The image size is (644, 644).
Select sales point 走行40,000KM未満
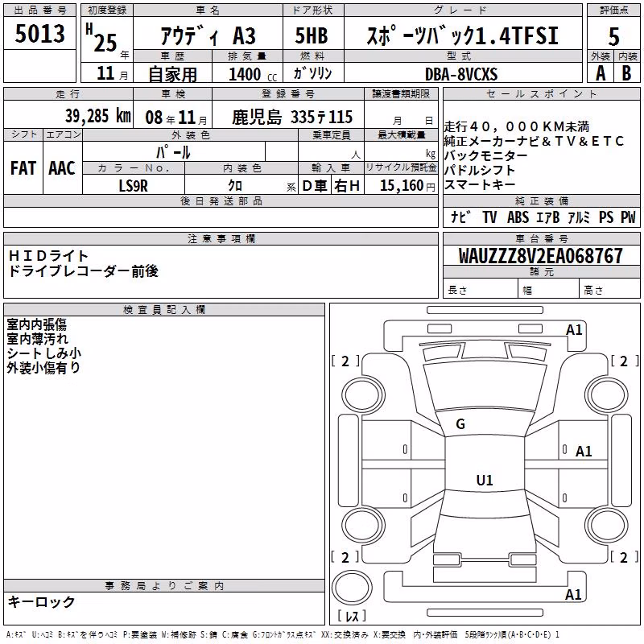pyautogui.click(x=516, y=126)
